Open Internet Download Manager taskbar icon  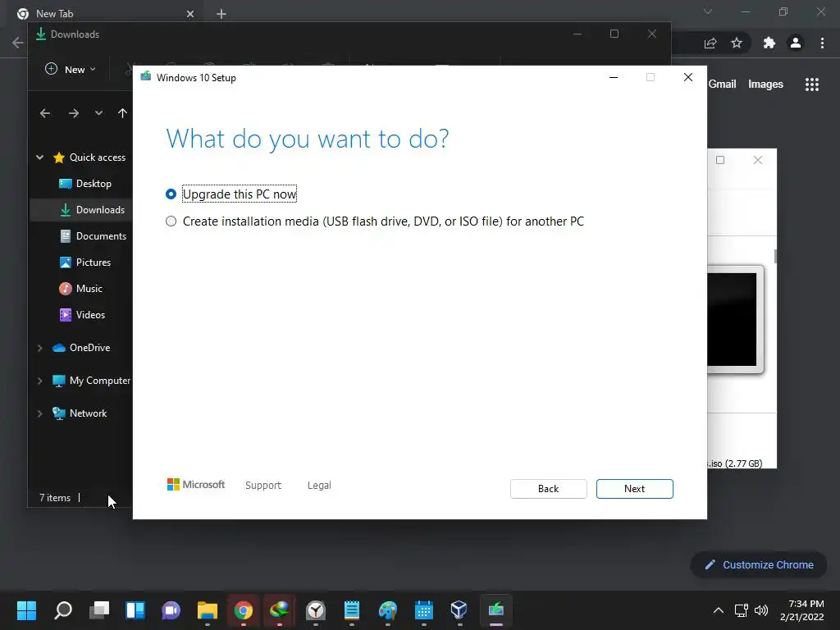click(279, 609)
